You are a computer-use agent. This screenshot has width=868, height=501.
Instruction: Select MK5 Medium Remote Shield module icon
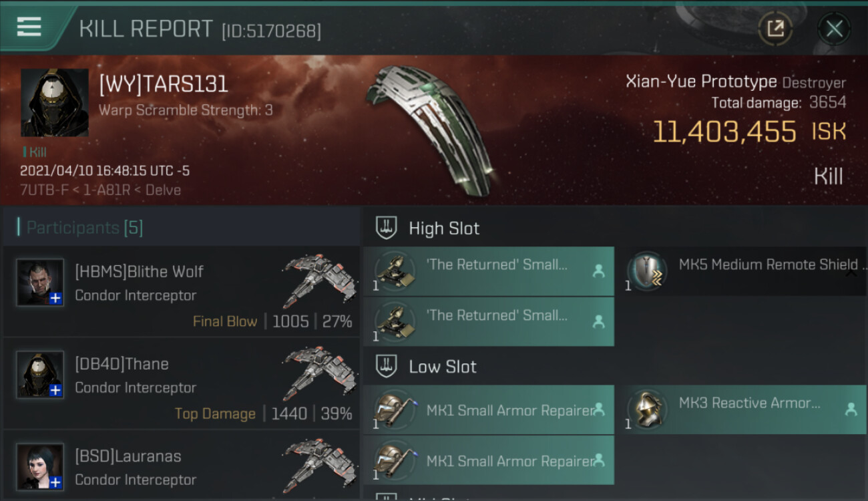pos(646,271)
